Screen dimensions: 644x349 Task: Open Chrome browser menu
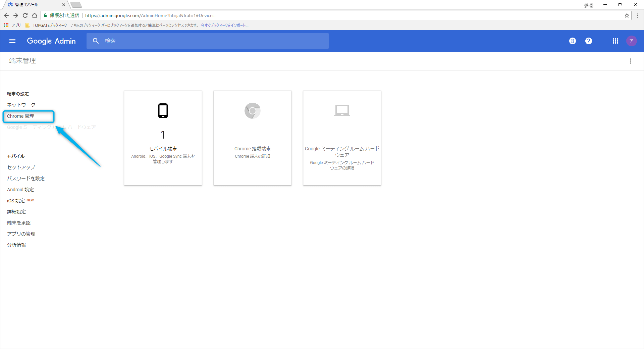(x=638, y=15)
